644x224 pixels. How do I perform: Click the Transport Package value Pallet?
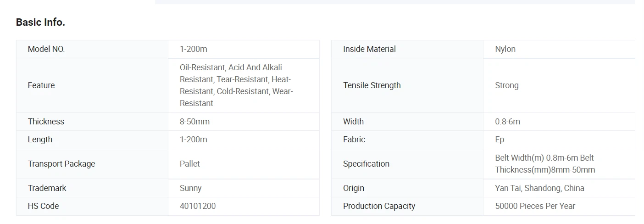tap(190, 164)
